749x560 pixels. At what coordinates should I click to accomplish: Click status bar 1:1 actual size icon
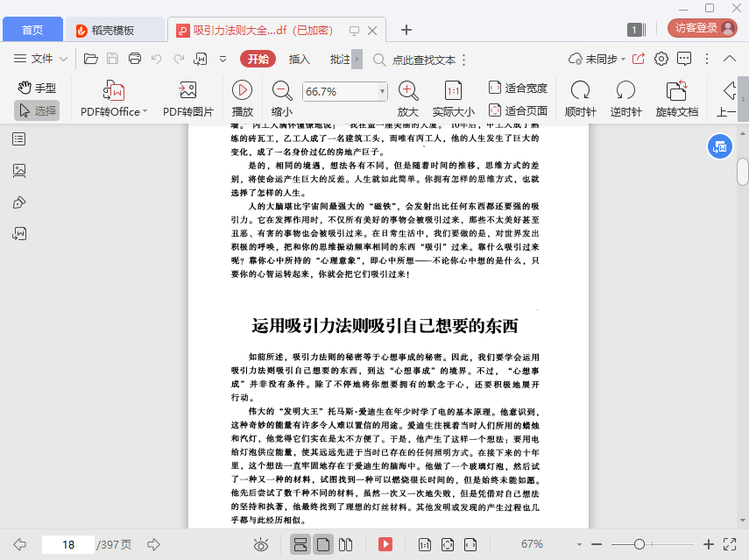click(425, 544)
